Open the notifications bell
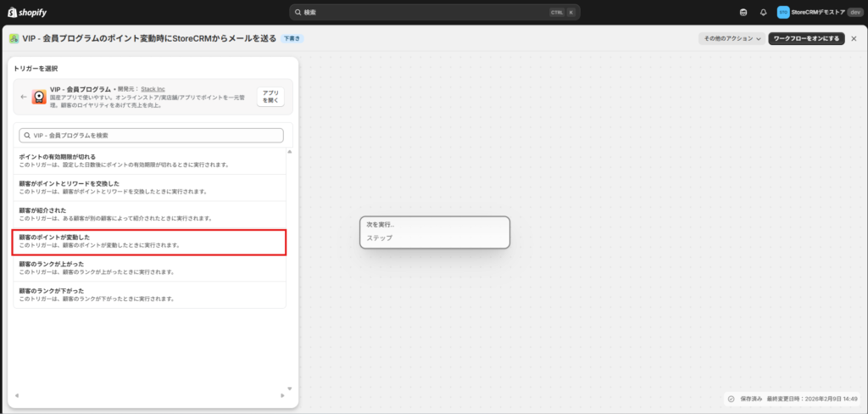This screenshot has height=414, width=868. click(763, 13)
